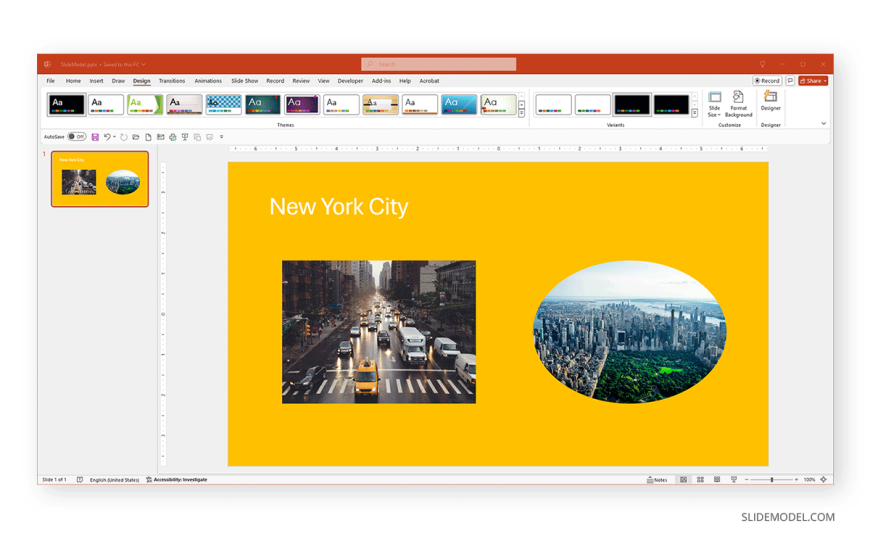Expand the Variants gallery More arrow
The width and height of the screenshot is (870, 539).
click(694, 113)
